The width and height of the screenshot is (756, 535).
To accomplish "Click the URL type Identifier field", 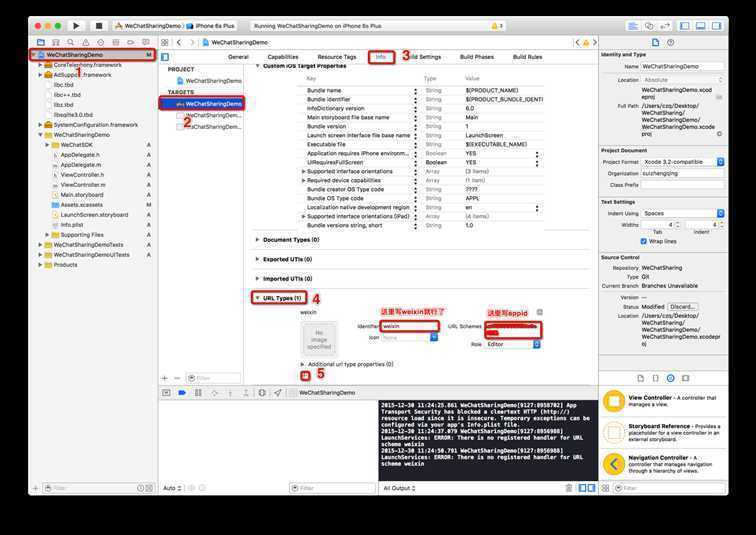I will coord(409,326).
